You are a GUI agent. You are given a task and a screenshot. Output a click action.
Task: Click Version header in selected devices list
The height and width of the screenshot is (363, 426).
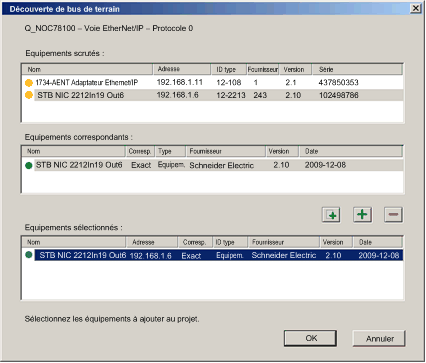coord(336,242)
